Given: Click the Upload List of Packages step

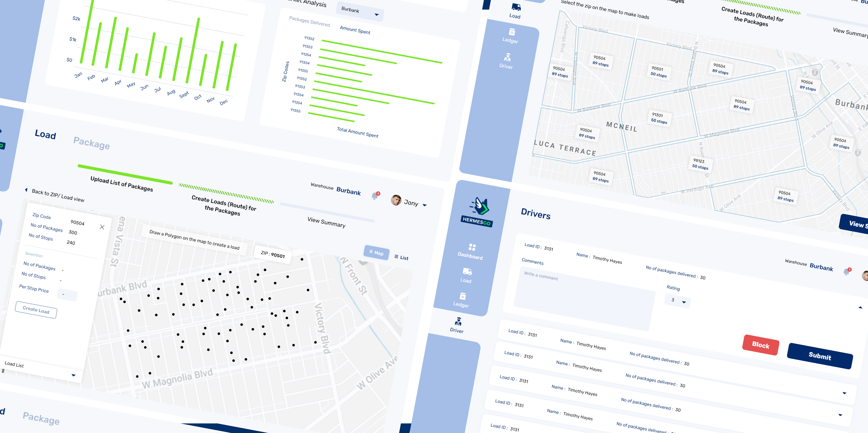Looking at the screenshot, I should click(x=122, y=184).
